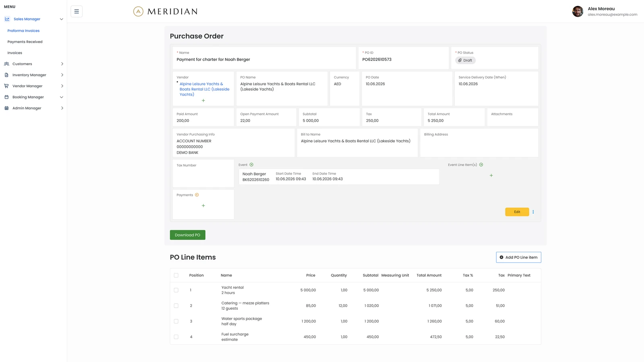Click the Customers people icon
Viewport: 644px width, 362px height.
[6, 64]
